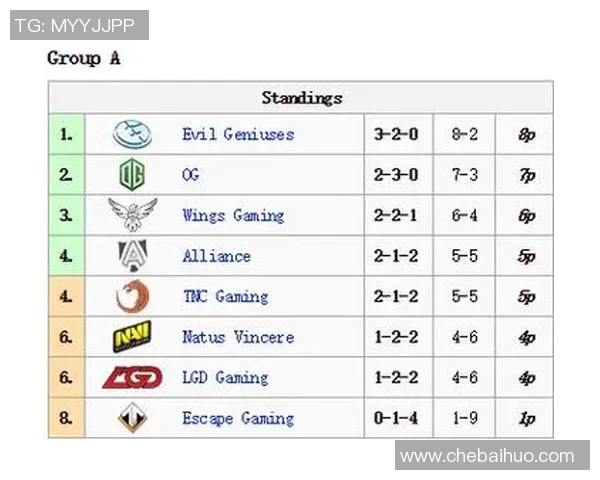Click the green OG team logo
This screenshot has width=600, height=480.
pos(132,175)
